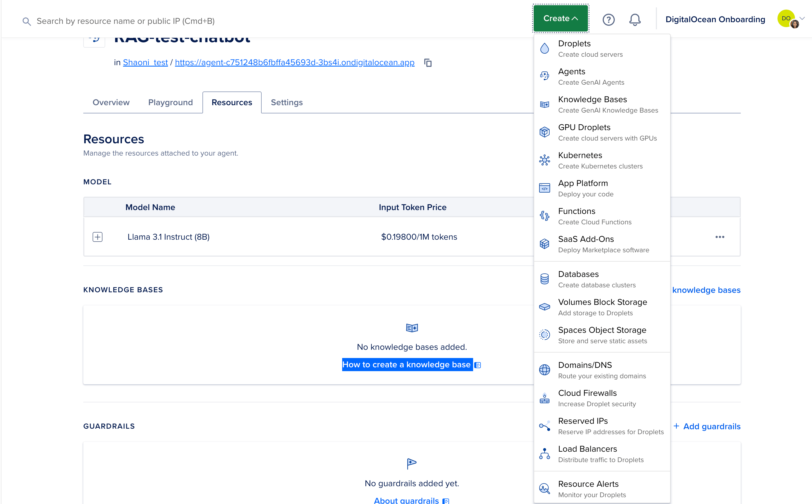Click the Add guardrails link
812x504 pixels.
click(x=707, y=426)
